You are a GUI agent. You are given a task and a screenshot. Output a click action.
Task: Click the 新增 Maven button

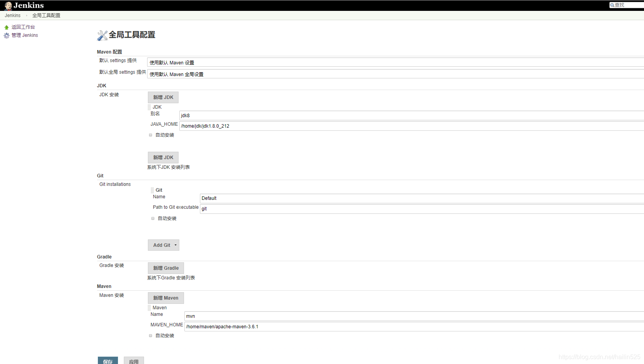tap(166, 298)
